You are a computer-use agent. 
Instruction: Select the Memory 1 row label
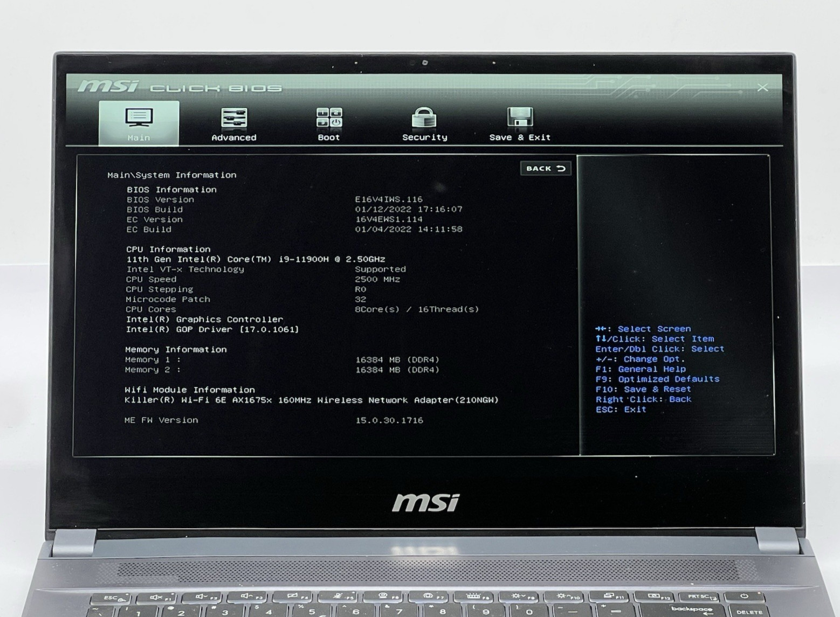click(x=153, y=360)
